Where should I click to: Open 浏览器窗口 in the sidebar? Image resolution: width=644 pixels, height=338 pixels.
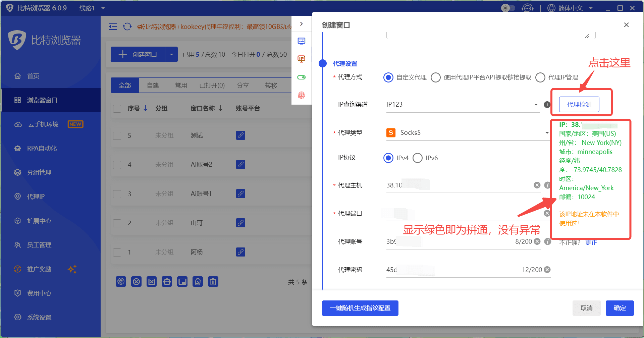coord(50,100)
